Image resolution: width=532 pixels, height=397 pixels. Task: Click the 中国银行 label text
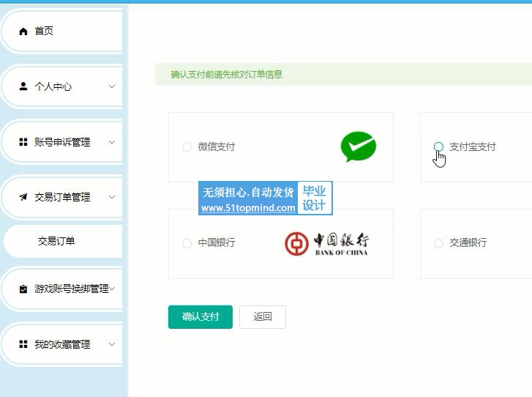click(217, 243)
